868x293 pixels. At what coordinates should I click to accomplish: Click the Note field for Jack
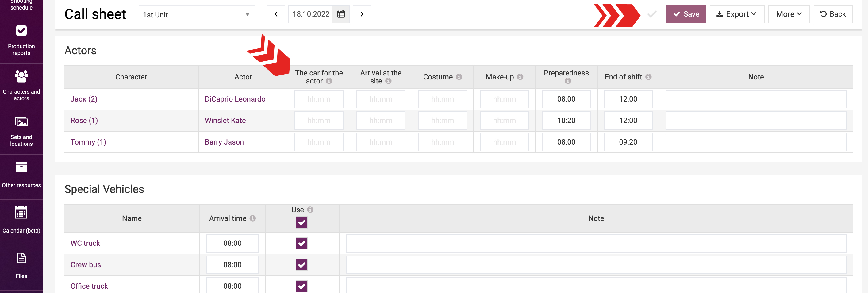(756, 99)
